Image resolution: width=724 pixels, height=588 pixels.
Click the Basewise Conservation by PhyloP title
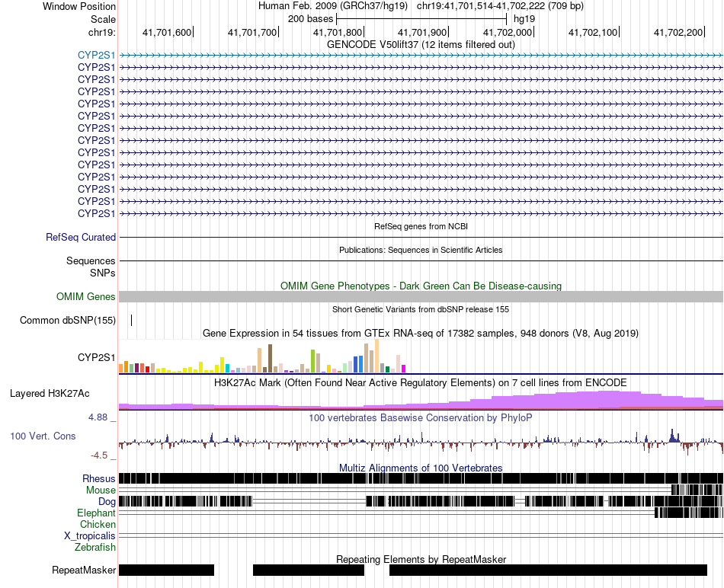click(x=421, y=418)
